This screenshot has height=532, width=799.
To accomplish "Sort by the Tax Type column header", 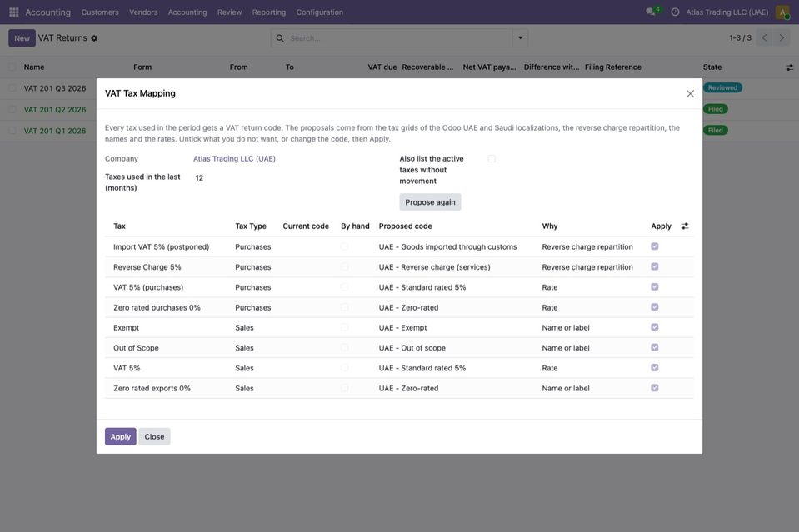I will click(x=251, y=226).
